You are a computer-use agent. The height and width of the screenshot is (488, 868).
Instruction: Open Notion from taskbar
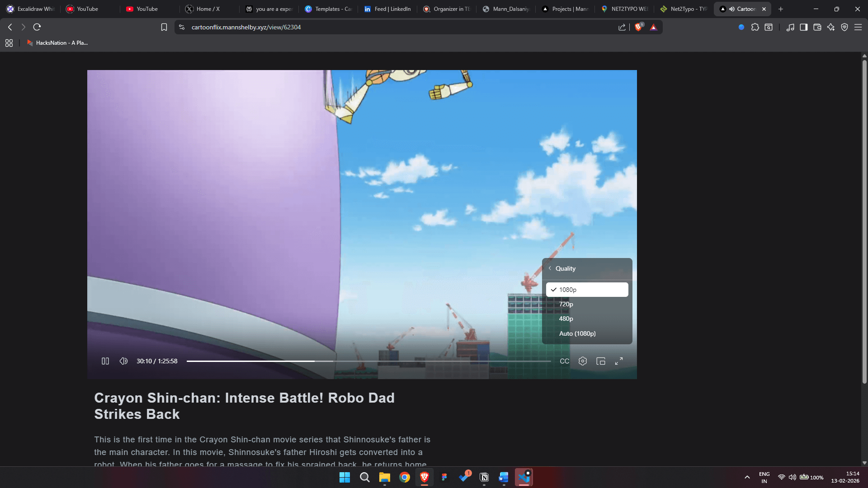(484, 477)
